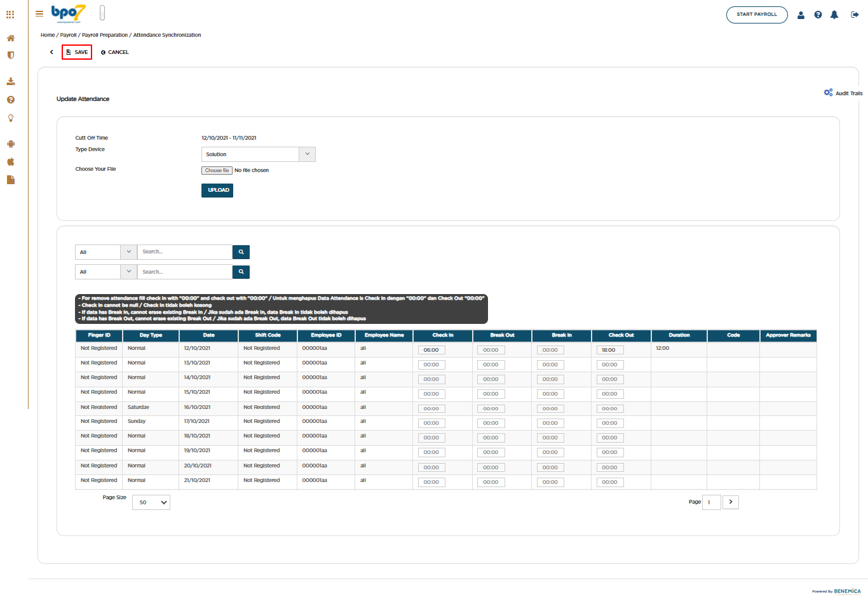
Task: Open the document file icon in sidebar
Action: pyautogui.click(x=11, y=180)
